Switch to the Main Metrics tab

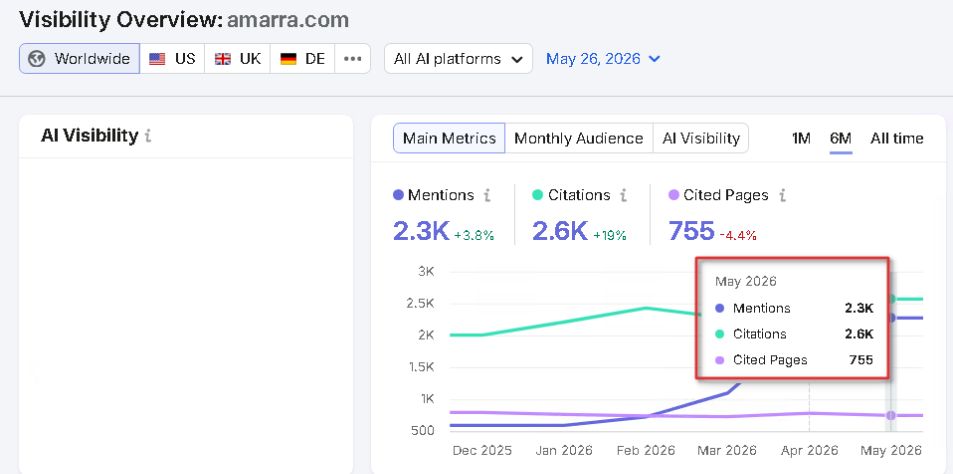click(x=449, y=139)
